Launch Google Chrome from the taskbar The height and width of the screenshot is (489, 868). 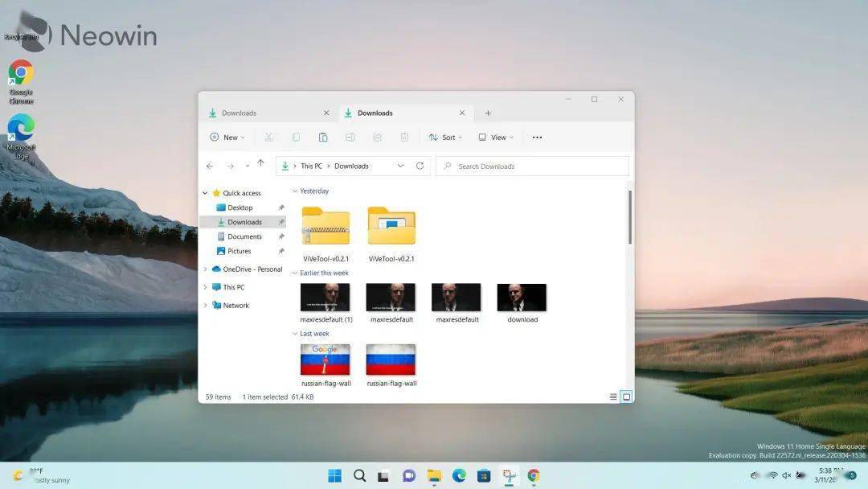click(x=533, y=475)
